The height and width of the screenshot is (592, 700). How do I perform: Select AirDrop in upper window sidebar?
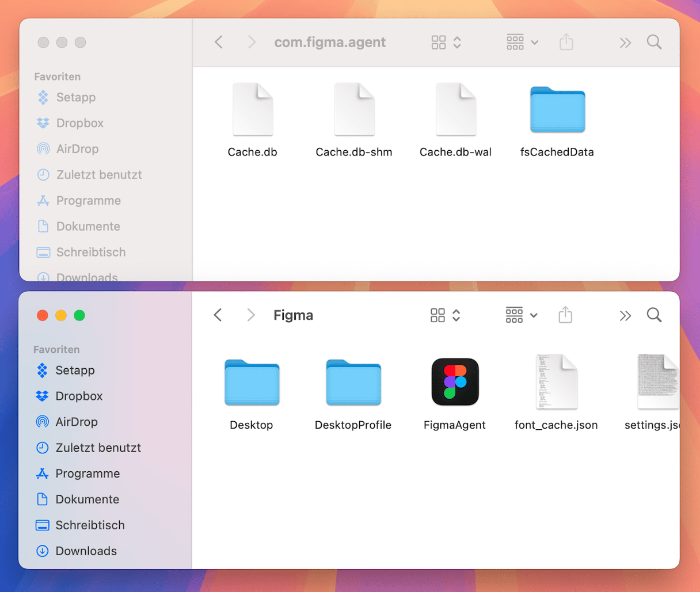(x=77, y=149)
